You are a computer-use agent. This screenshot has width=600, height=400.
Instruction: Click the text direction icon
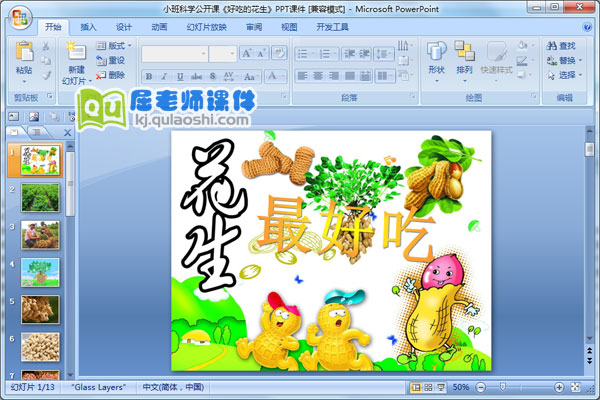tap(405, 46)
